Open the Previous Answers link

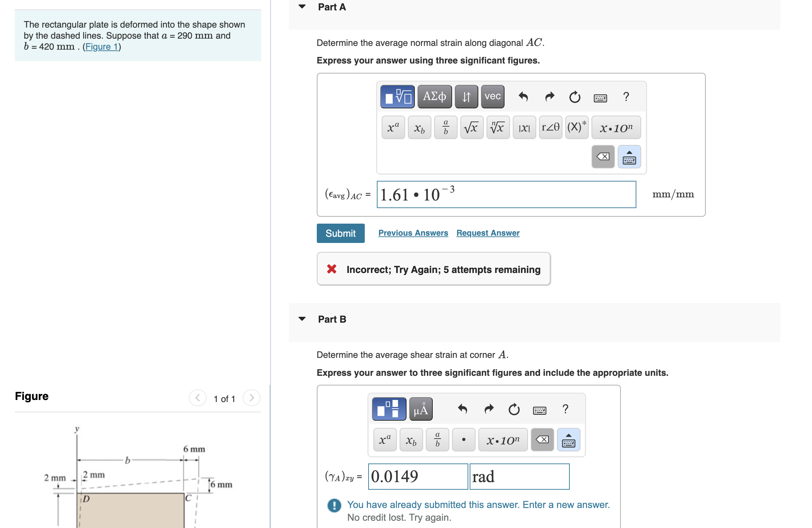[x=413, y=233]
